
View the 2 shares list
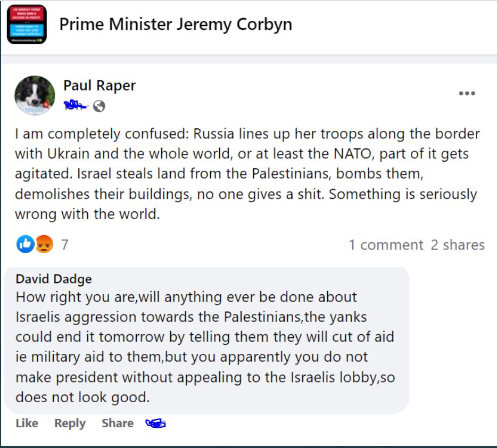click(458, 245)
